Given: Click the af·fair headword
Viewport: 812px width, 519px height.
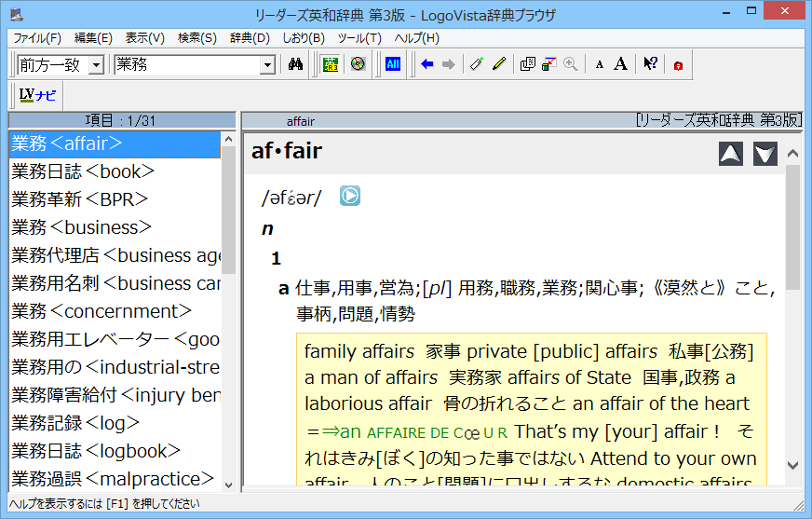Looking at the screenshot, I should coord(287,151).
